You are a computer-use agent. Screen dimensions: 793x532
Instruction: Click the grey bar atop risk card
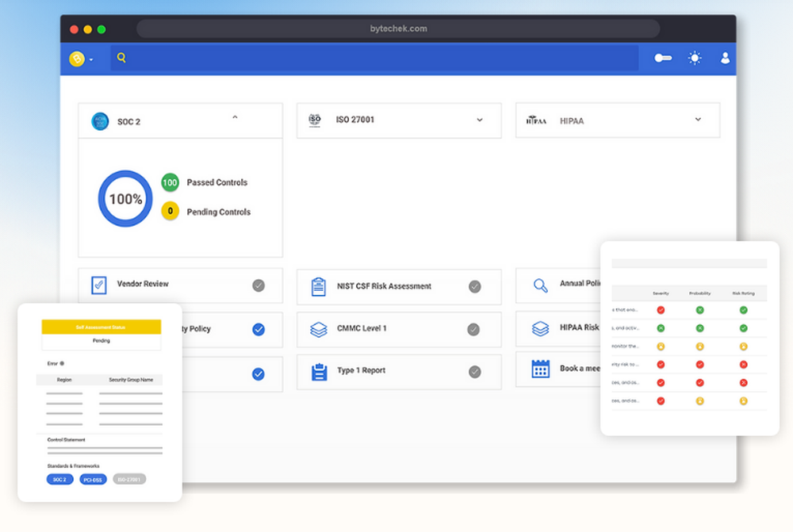pyautogui.click(x=689, y=263)
